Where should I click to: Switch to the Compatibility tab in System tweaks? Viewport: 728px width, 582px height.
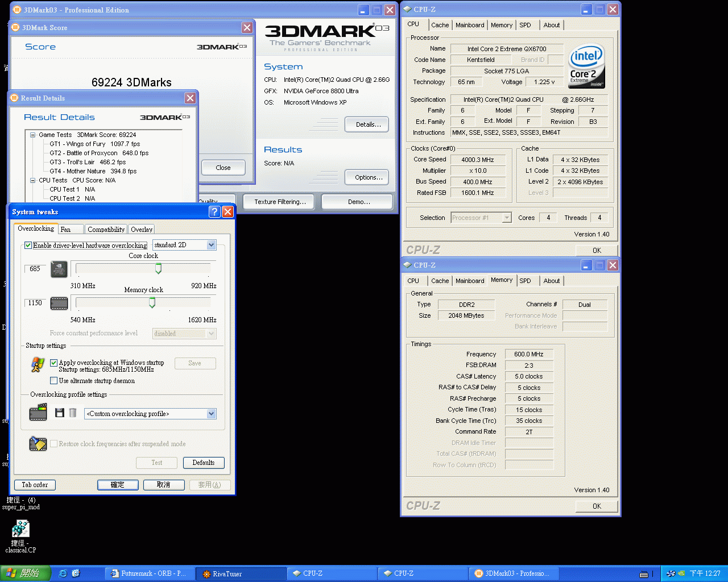[x=106, y=230]
